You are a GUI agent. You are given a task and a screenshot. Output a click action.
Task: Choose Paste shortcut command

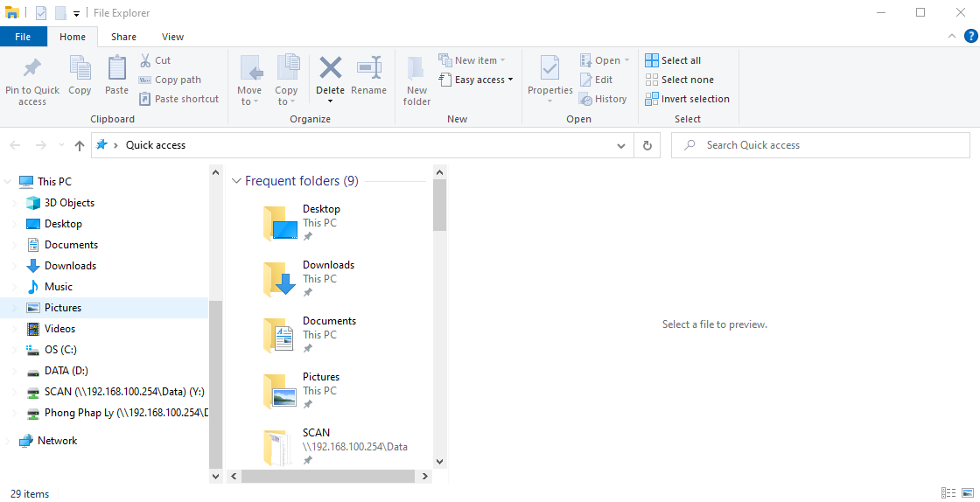coord(178,100)
